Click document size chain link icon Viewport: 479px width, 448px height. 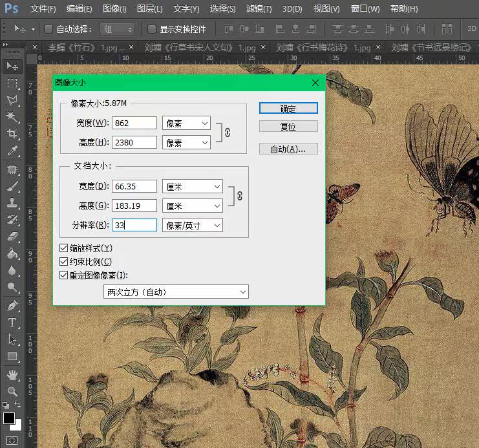pos(240,196)
